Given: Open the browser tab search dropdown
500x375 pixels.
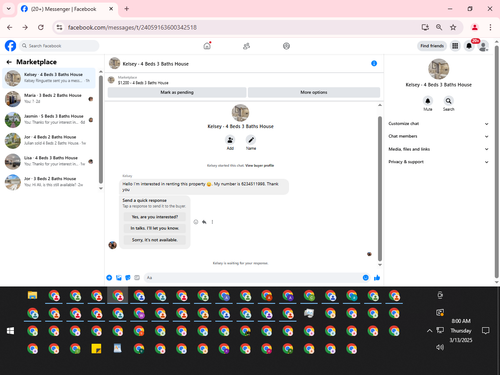Looking at the screenshot, I should point(9,9).
